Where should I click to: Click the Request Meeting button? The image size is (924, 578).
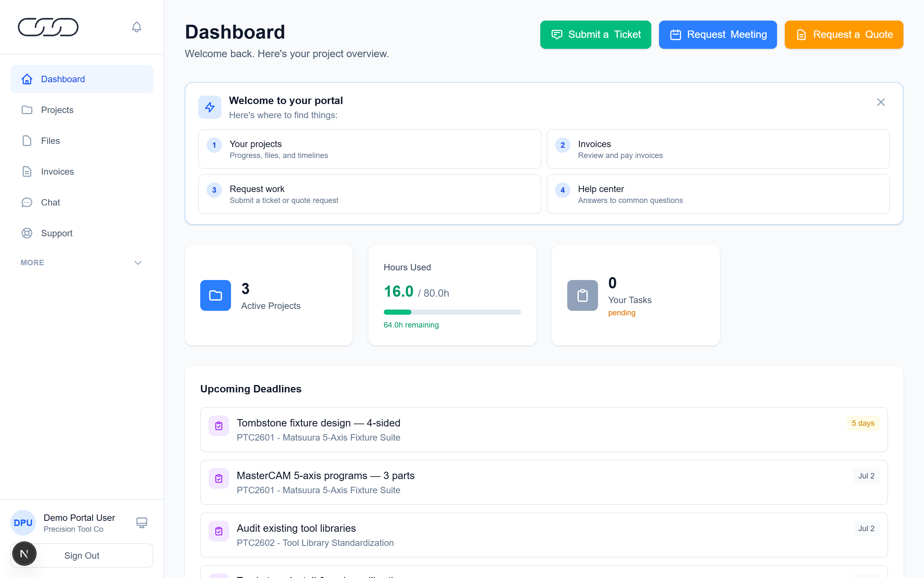[x=717, y=34]
